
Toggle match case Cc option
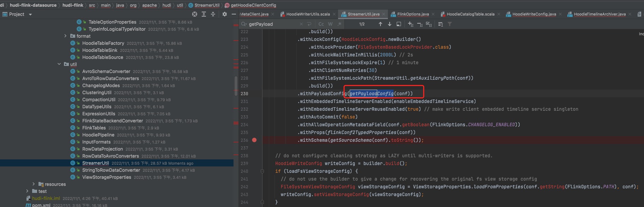click(321, 24)
